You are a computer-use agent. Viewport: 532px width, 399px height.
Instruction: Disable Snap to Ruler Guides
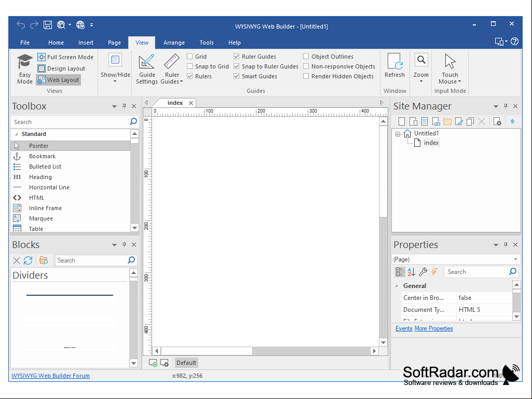tap(237, 66)
